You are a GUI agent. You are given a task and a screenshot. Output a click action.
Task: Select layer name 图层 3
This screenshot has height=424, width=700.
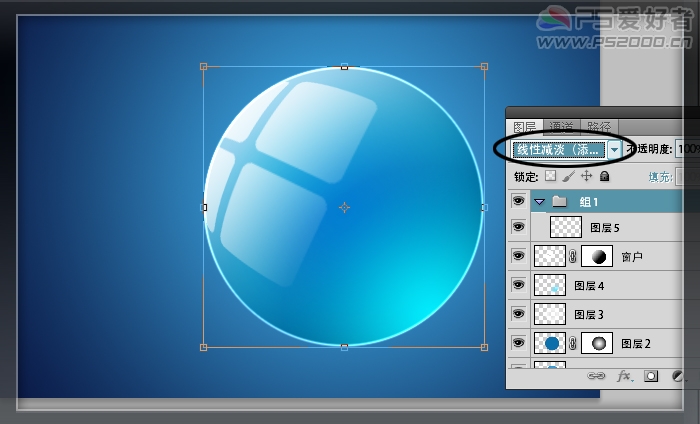point(589,315)
